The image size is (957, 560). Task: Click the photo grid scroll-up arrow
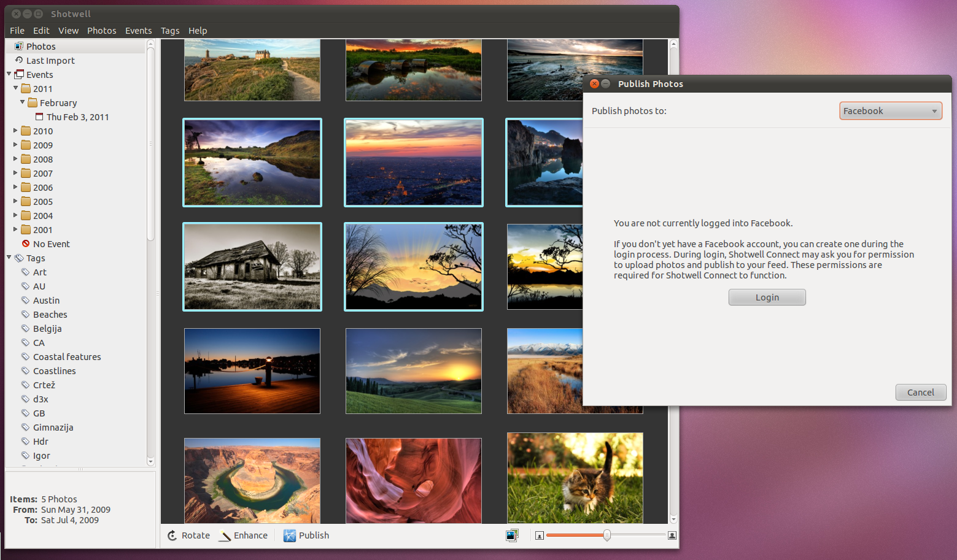tap(673, 44)
